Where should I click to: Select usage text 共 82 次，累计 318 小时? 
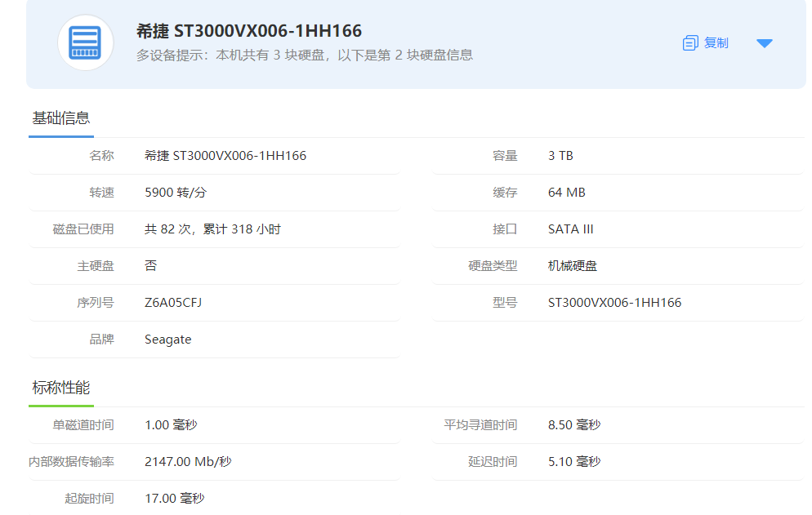212,229
